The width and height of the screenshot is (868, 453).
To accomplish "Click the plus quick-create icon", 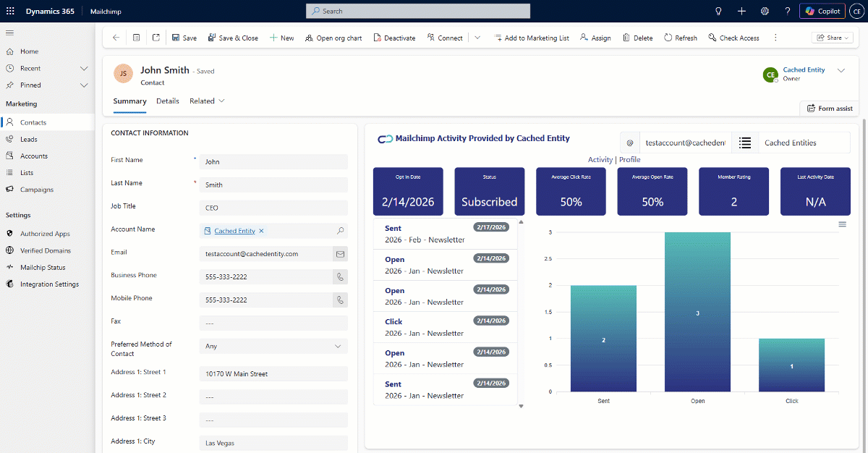I will coord(741,11).
